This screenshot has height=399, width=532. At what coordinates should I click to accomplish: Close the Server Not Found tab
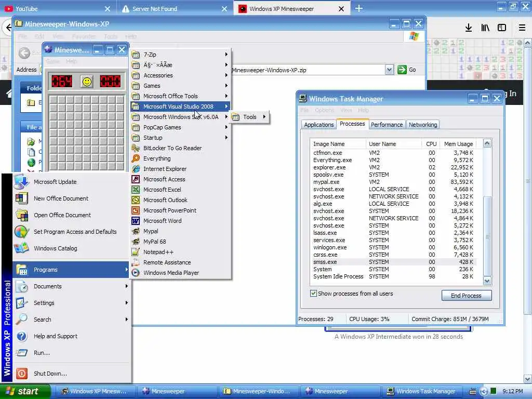[224, 9]
